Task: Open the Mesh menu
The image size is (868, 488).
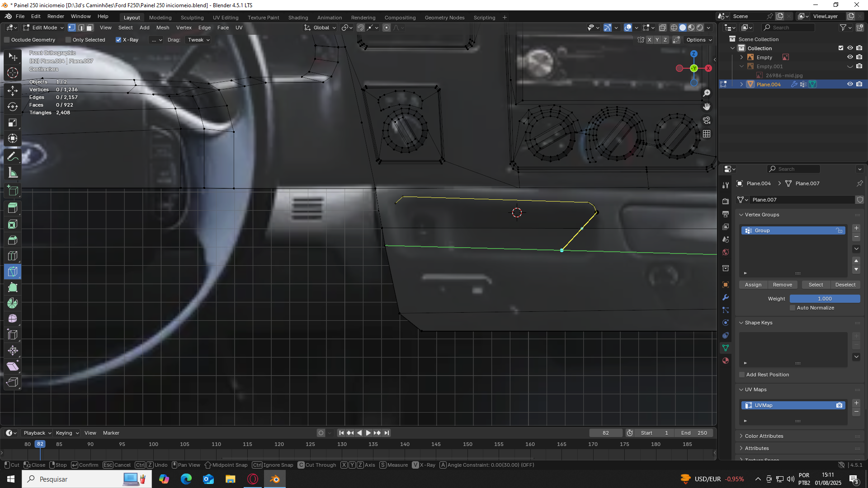Action: point(163,28)
